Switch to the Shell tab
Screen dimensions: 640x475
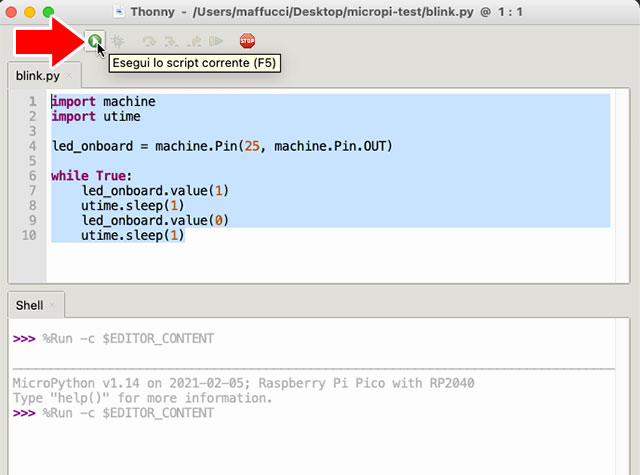29,305
